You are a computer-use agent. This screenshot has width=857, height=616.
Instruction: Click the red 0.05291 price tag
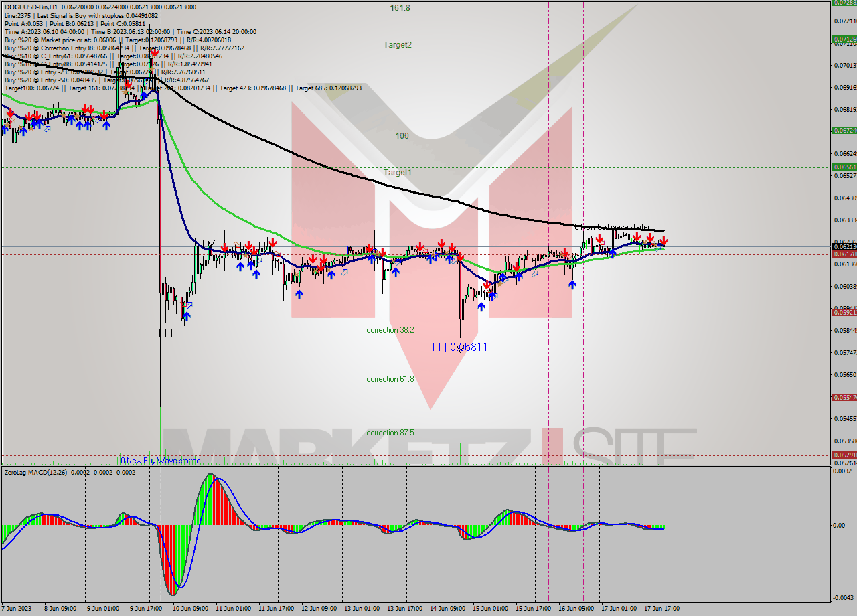click(844, 455)
